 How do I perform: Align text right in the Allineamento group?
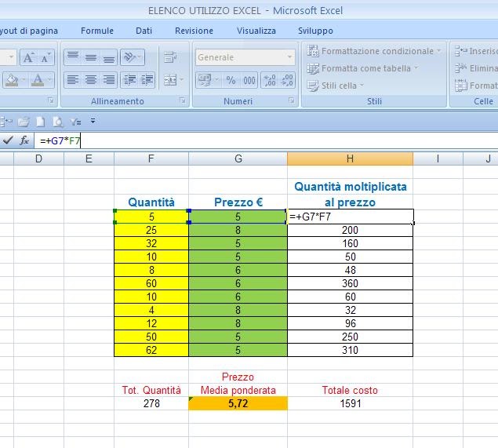click(109, 80)
